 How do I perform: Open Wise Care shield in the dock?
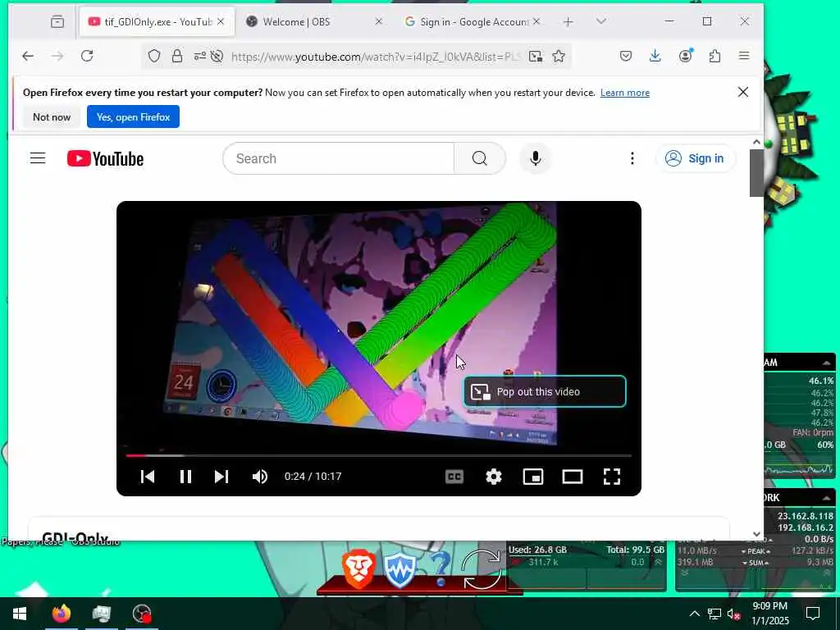point(399,569)
